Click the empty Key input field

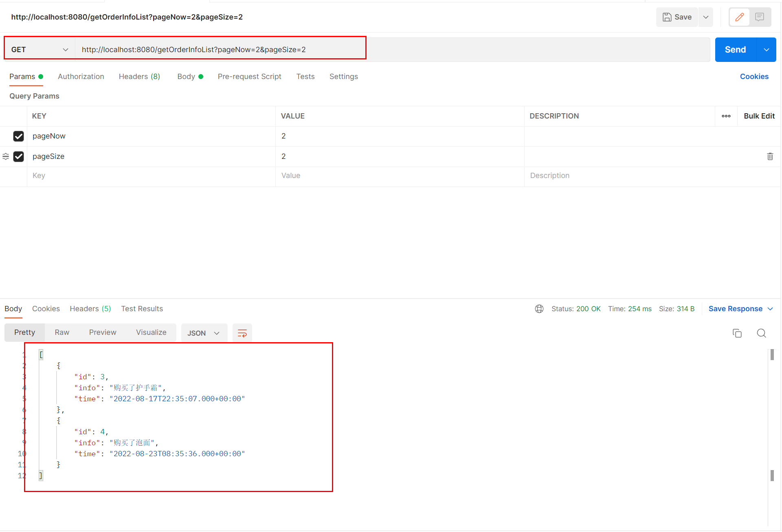click(x=151, y=176)
